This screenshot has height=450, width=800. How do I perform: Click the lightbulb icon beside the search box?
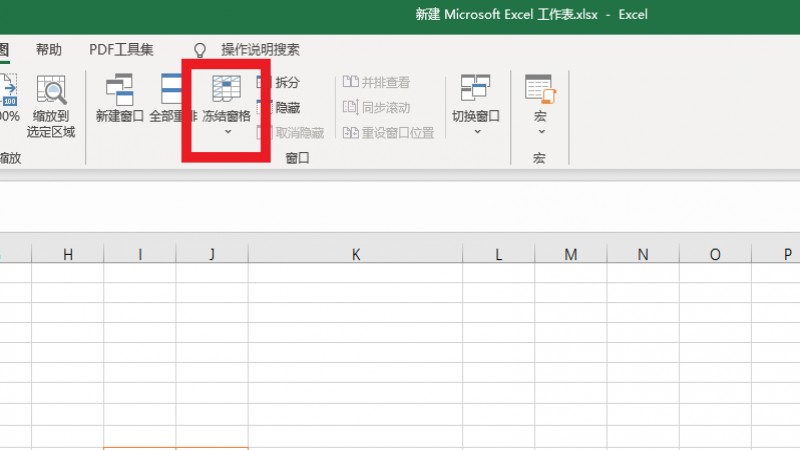coord(200,50)
